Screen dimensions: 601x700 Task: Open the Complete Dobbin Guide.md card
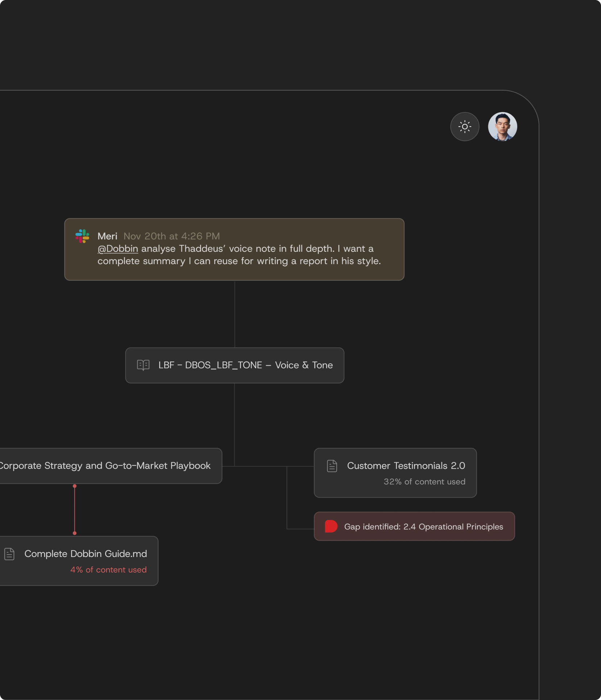click(79, 561)
